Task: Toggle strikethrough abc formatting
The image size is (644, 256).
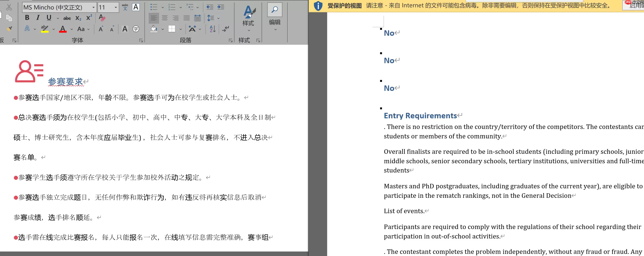Action: click(67, 18)
